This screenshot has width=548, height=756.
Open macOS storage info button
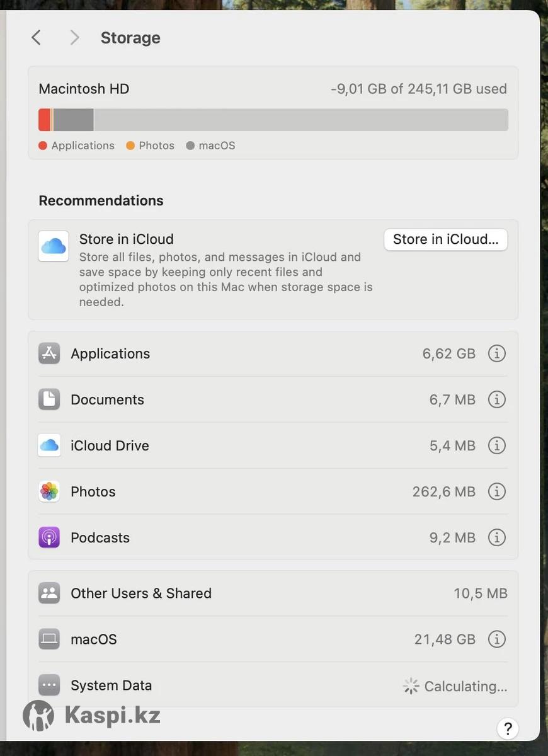pos(497,639)
